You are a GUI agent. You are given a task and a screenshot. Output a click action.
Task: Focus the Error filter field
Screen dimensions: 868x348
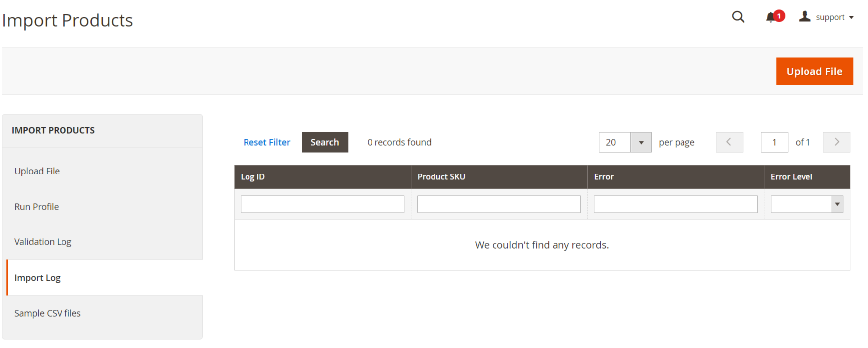coord(676,204)
